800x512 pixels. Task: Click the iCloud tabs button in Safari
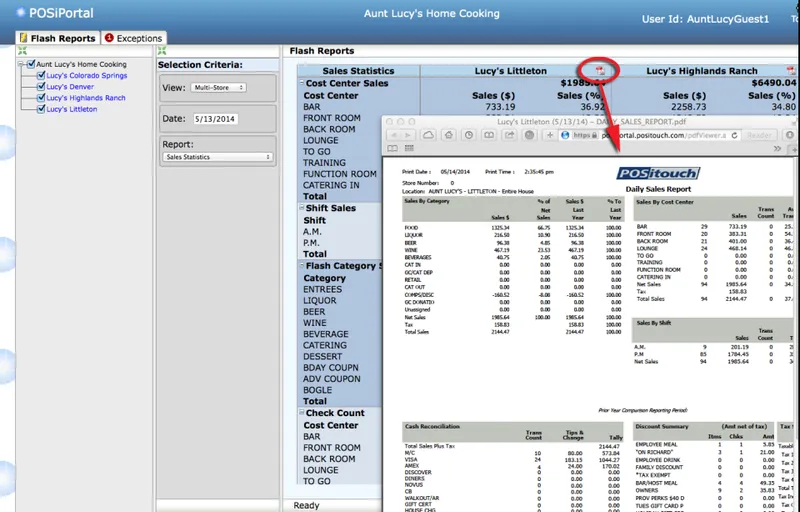(x=429, y=135)
